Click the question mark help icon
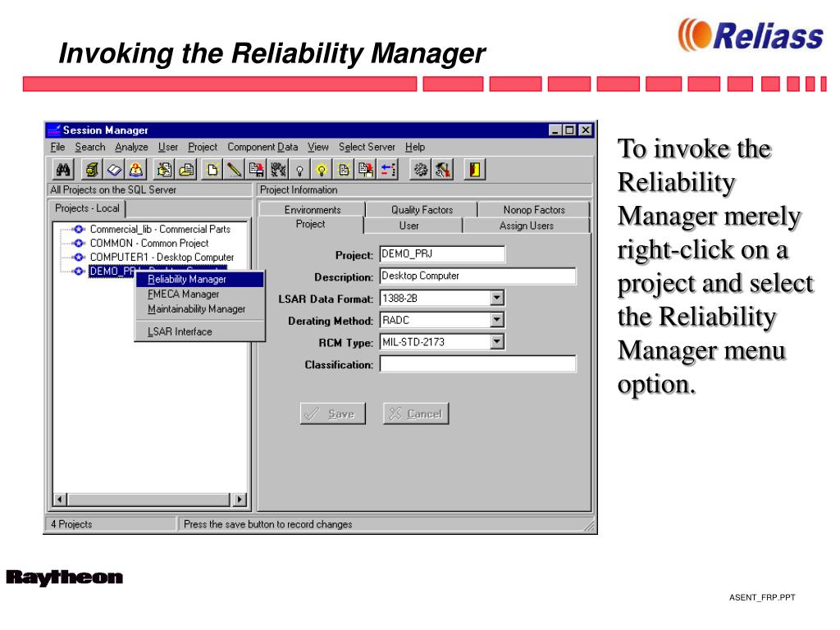 tap(136, 170)
